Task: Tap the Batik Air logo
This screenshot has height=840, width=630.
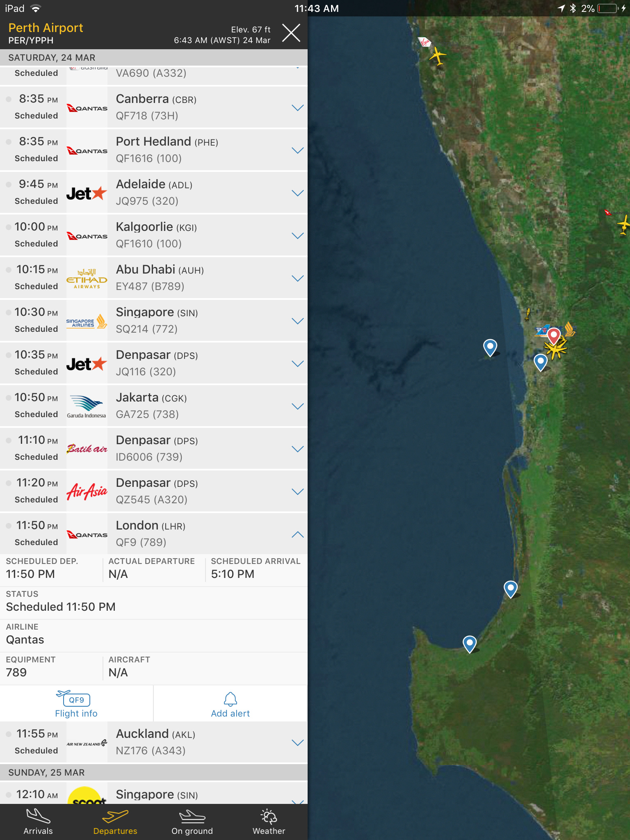Action: pyautogui.click(x=87, y=449)
